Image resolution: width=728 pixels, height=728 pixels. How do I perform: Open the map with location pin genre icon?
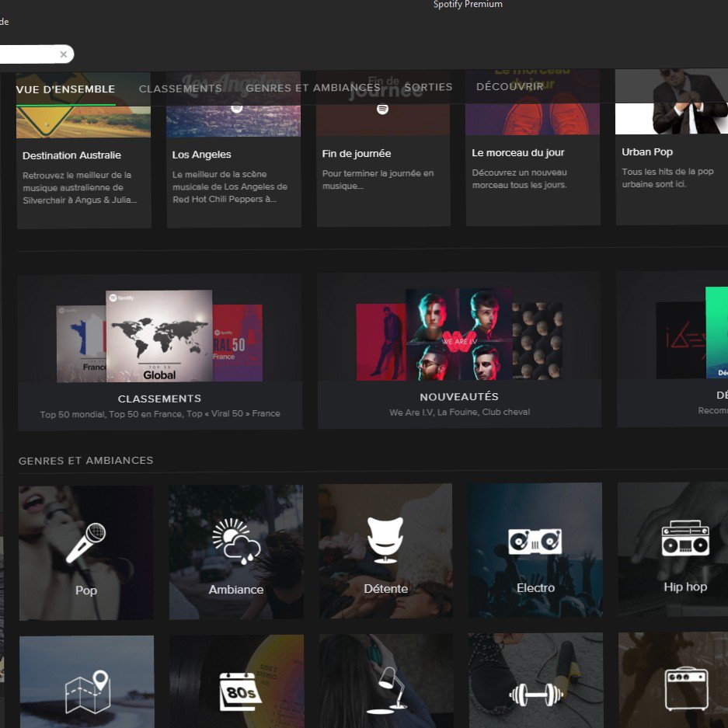(x=87, y=691)
